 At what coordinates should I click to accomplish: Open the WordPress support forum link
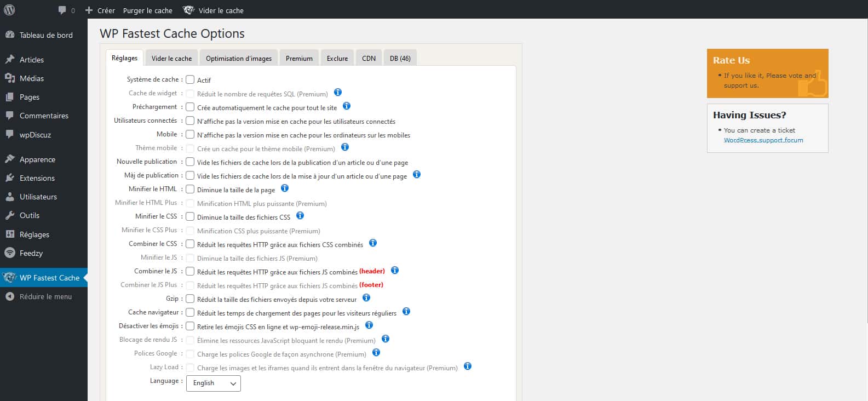pos(763,140)
